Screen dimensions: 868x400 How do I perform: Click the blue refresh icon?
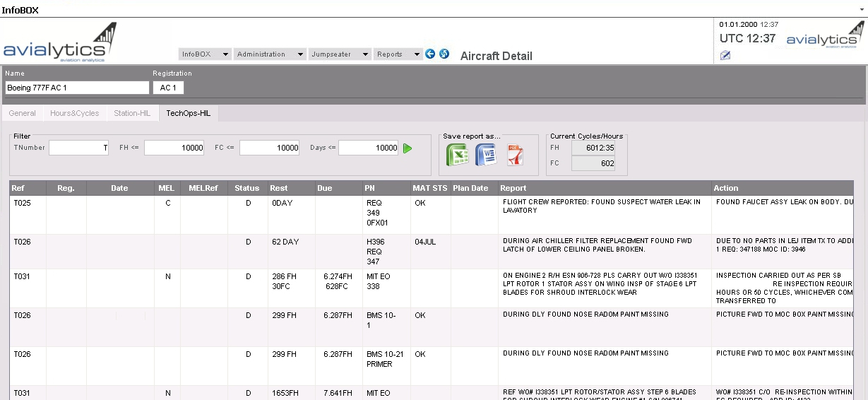pos(444,54)
